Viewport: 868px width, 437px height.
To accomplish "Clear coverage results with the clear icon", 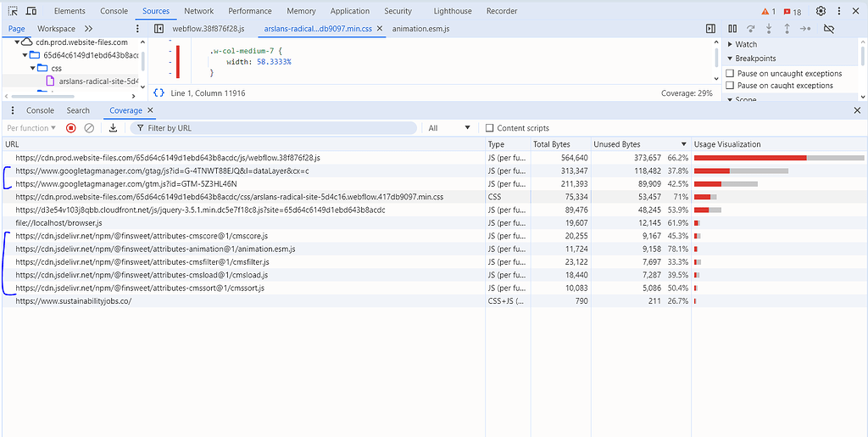I will pyautogui.click(x=89, y=128).
